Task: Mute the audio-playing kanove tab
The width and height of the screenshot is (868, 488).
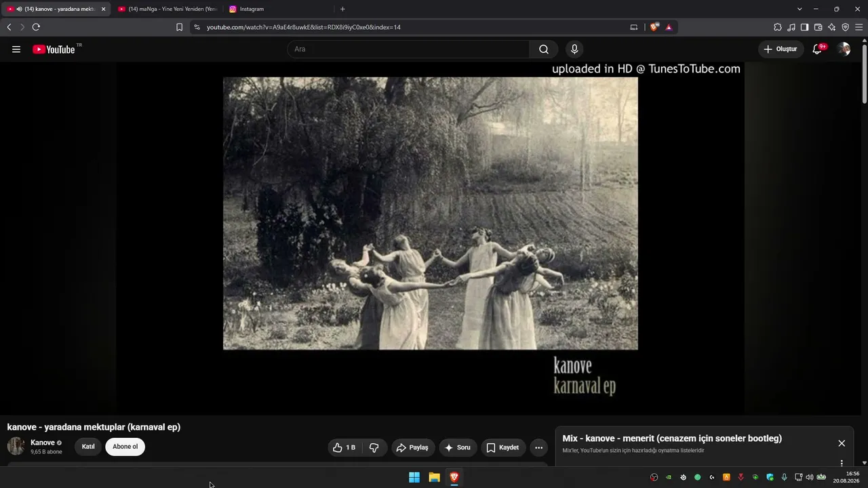Action: tap(18, 9)
